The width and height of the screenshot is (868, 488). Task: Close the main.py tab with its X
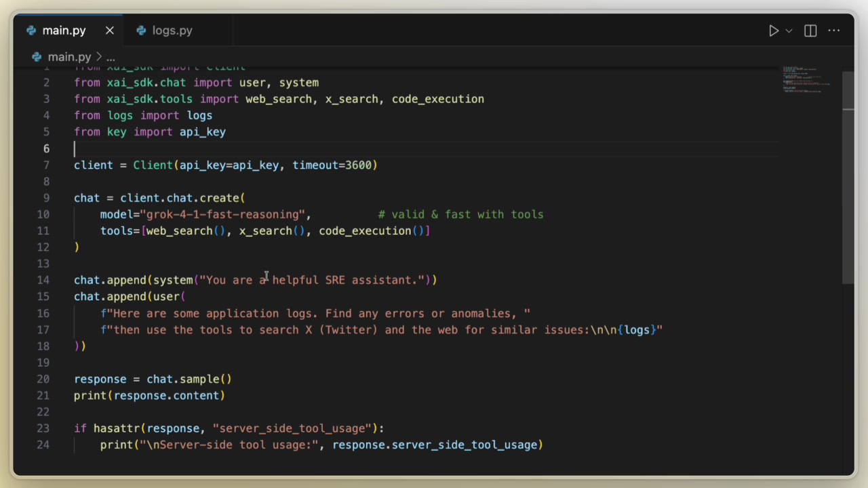110,30
